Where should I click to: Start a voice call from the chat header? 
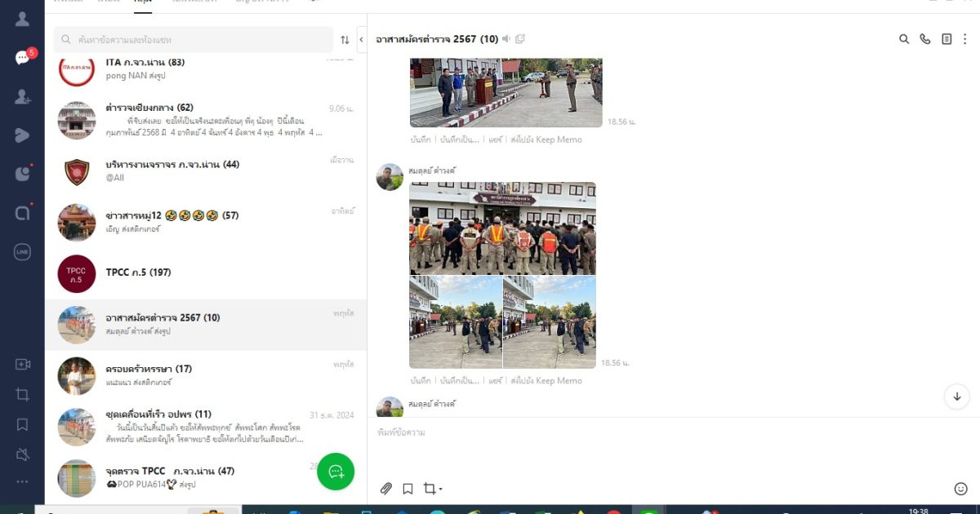(x=925, y=39)
